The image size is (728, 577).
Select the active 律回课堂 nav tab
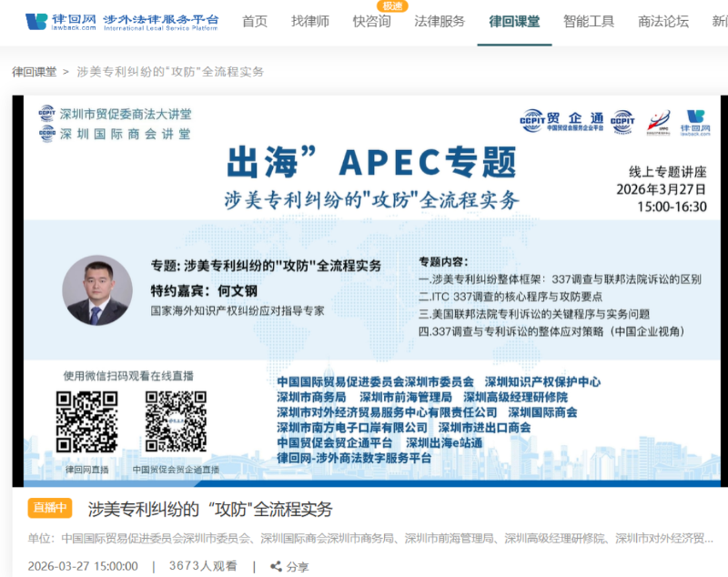point(514,22)
